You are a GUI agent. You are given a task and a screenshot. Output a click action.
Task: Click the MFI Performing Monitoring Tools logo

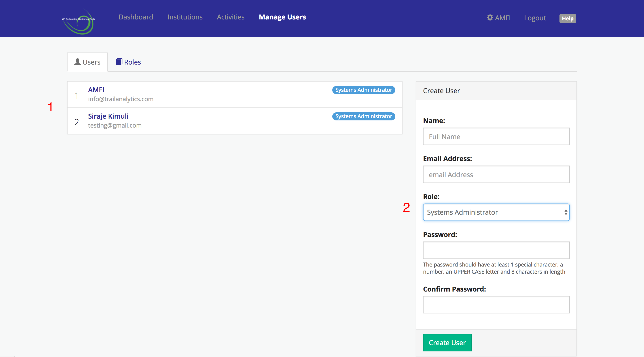click(x=78, y=21)
